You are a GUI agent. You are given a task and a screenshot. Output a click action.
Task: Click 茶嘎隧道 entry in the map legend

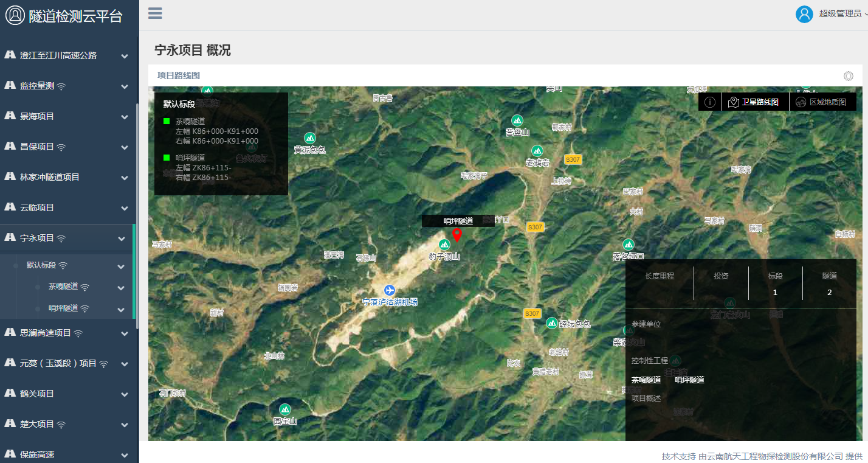[190, 122]
